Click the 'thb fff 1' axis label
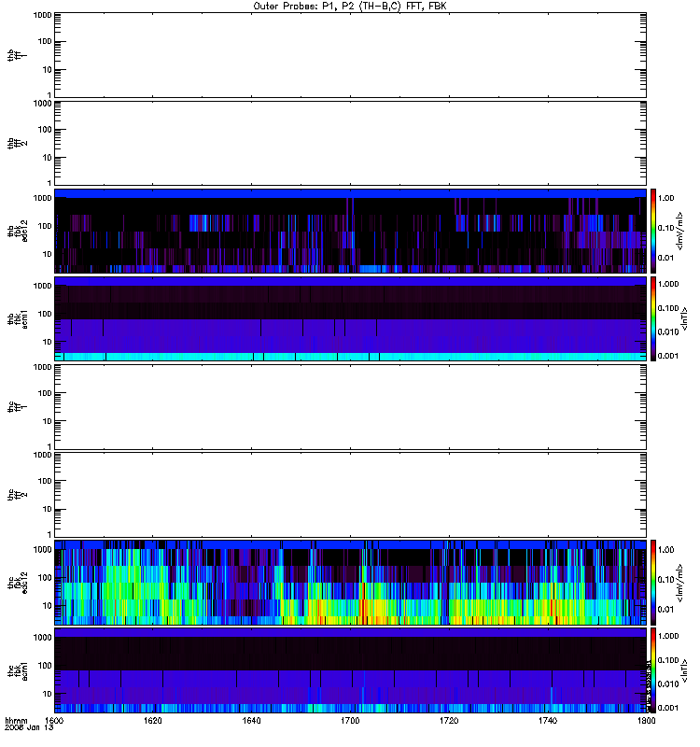Image resolution: width=700 pixels, height=747 pixels. (18, 55)
